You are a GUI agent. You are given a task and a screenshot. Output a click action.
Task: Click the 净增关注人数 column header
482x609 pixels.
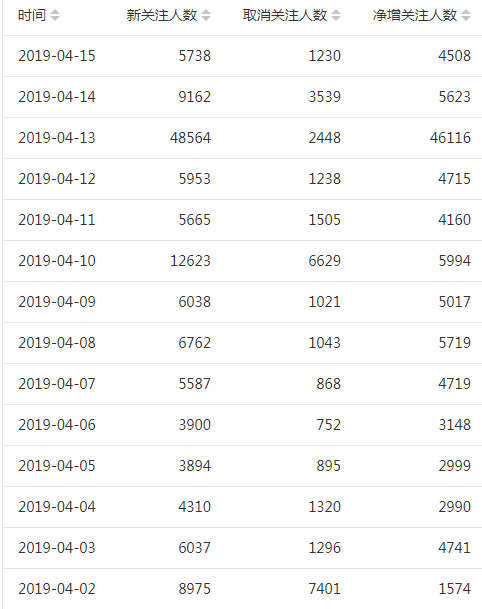pos(415,16)
